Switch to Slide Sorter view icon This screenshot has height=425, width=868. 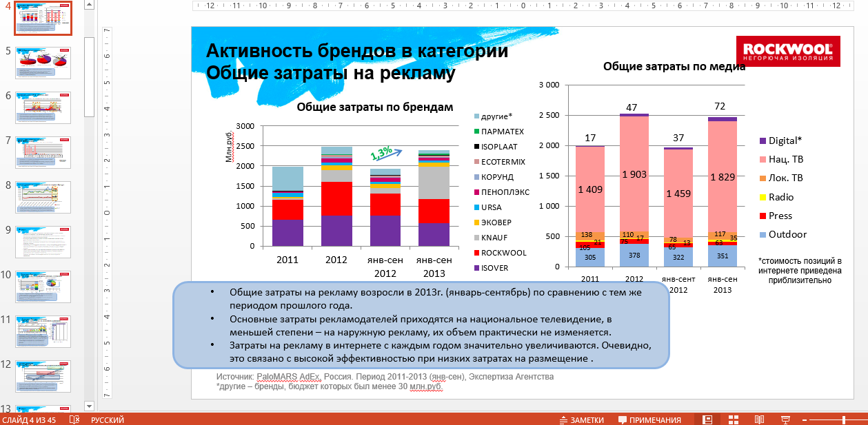click(734, 419)
